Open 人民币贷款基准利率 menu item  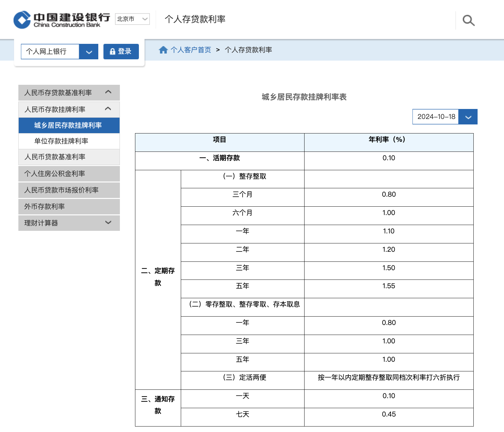(x=55, y=157)
